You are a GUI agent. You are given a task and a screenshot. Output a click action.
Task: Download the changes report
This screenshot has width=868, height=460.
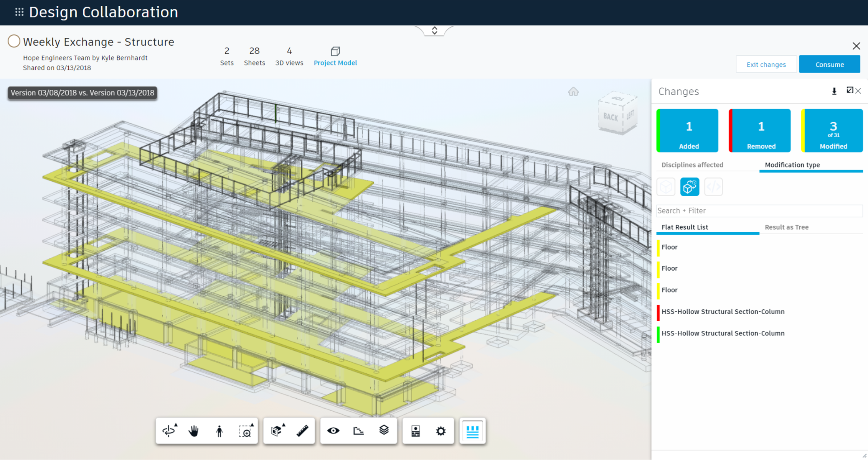tap(834, 91)
